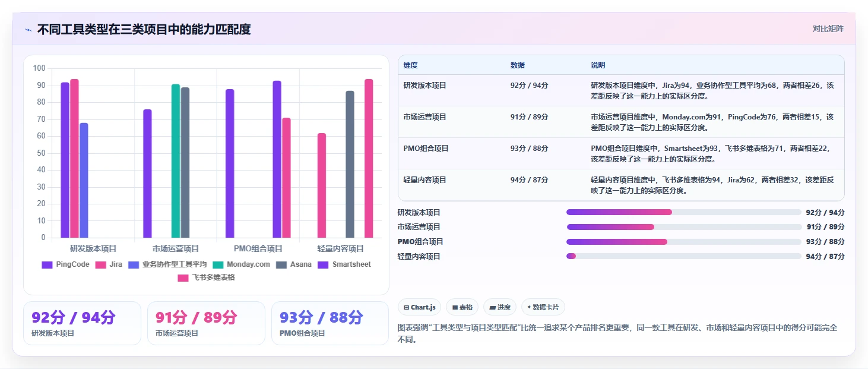Click the lightning icon beside the card title
The image size is (868, 369).
click(x=28, y=30)
